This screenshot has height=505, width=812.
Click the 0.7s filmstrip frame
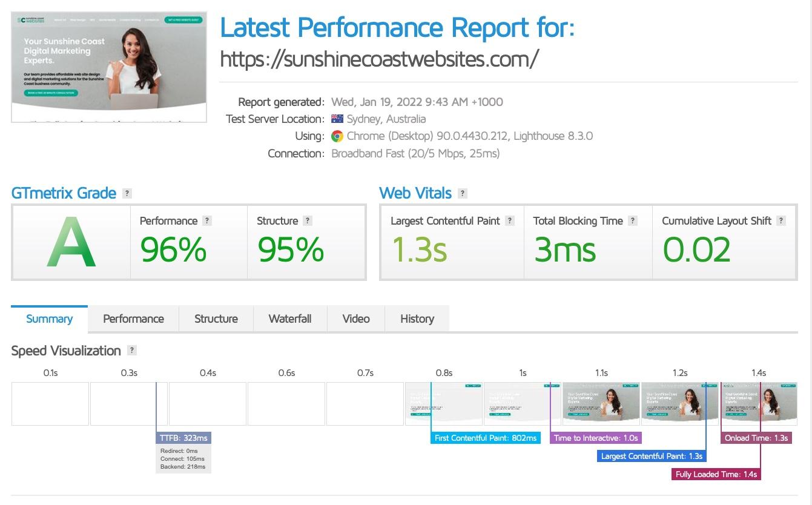(x=365, y=404)
